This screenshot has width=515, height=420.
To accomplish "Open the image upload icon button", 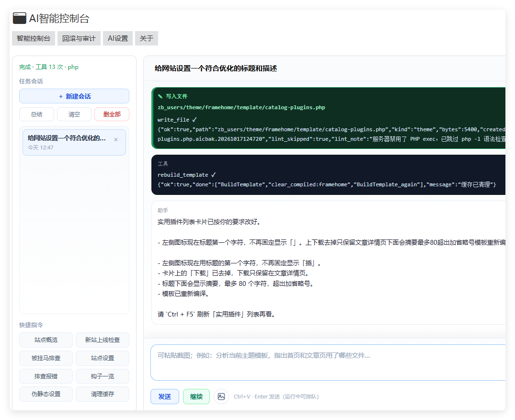I will pos(221,397).
